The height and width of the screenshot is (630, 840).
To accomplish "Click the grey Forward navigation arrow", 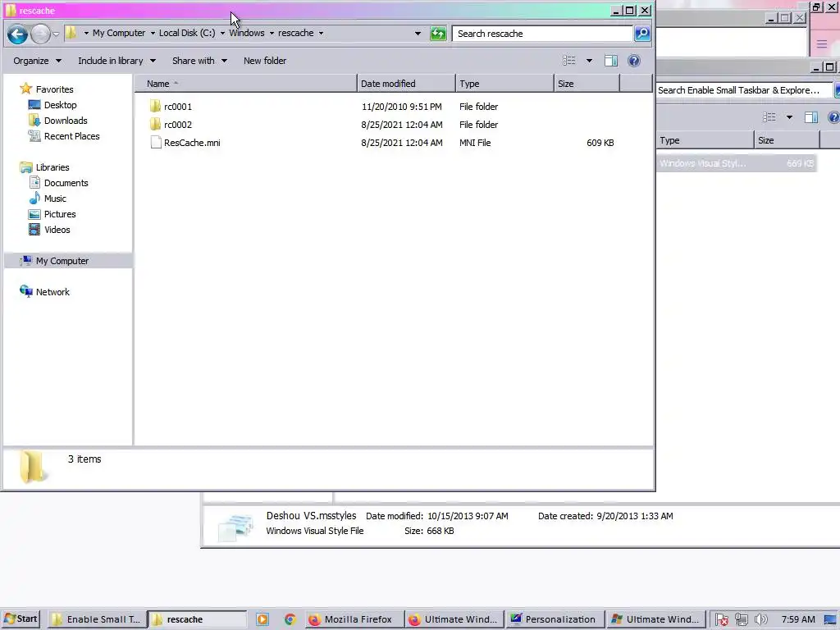I will coord(40,34).
